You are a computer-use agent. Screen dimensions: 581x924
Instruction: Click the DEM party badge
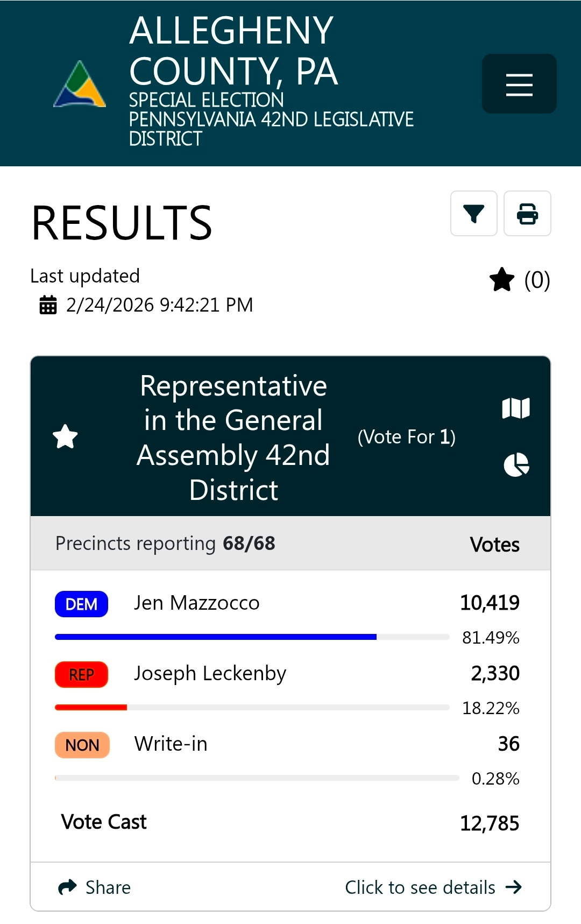pyautogui.click(x=81, y=604)
